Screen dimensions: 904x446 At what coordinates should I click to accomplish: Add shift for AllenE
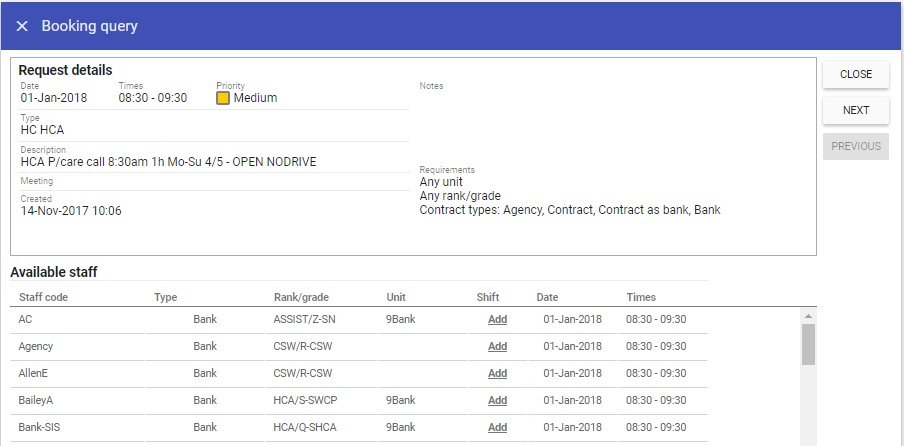click(x=497, y=373)
